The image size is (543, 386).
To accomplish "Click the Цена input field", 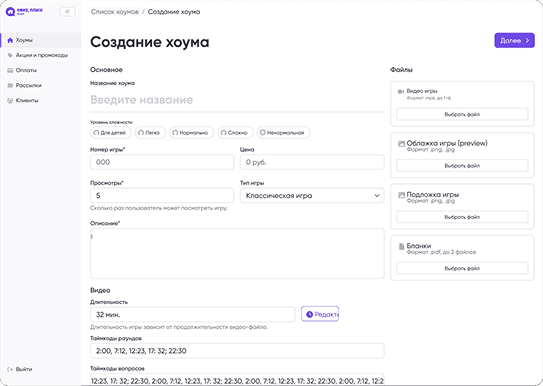I will click(x=312, y=162).
